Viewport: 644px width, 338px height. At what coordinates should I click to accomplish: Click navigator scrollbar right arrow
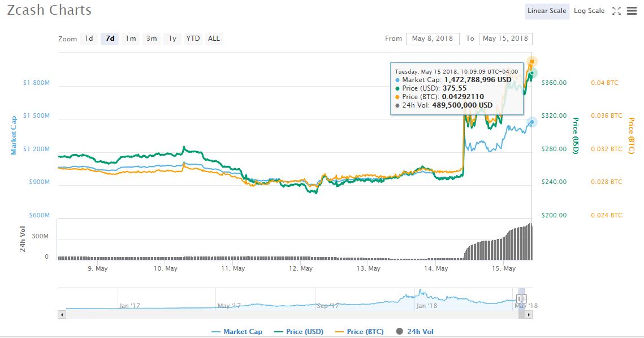click(529, 315)
